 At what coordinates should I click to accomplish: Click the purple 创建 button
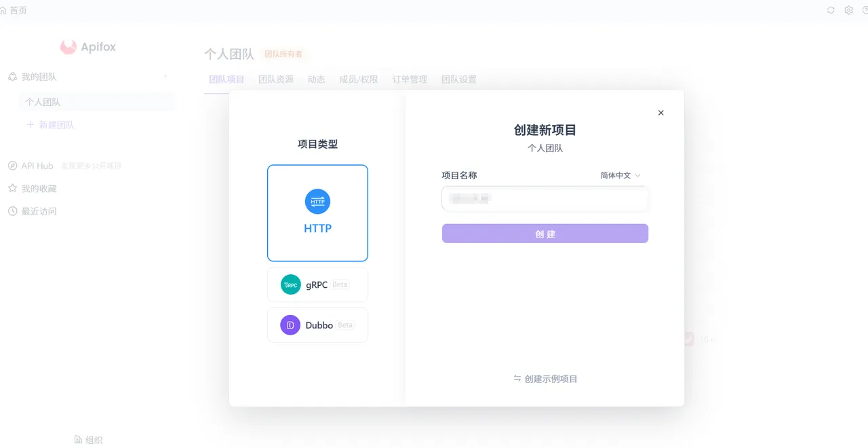545,234
